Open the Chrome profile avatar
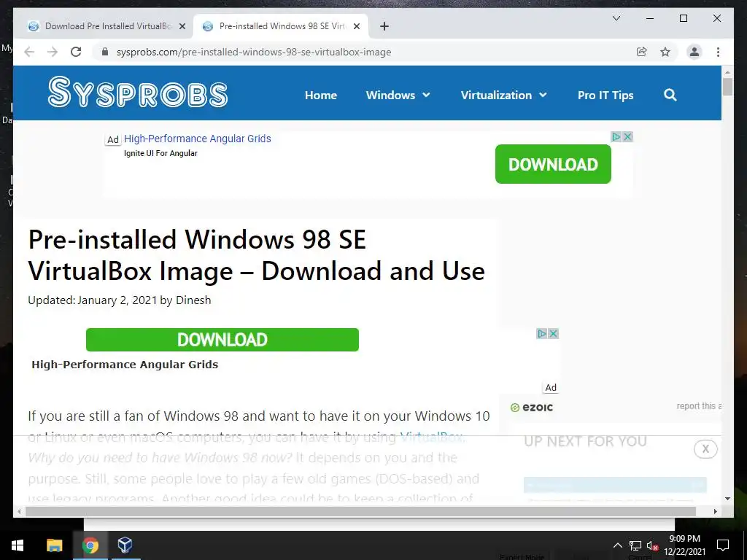This screenshot has width=747, height=560. pyautogui.click(x=694, y=52)
